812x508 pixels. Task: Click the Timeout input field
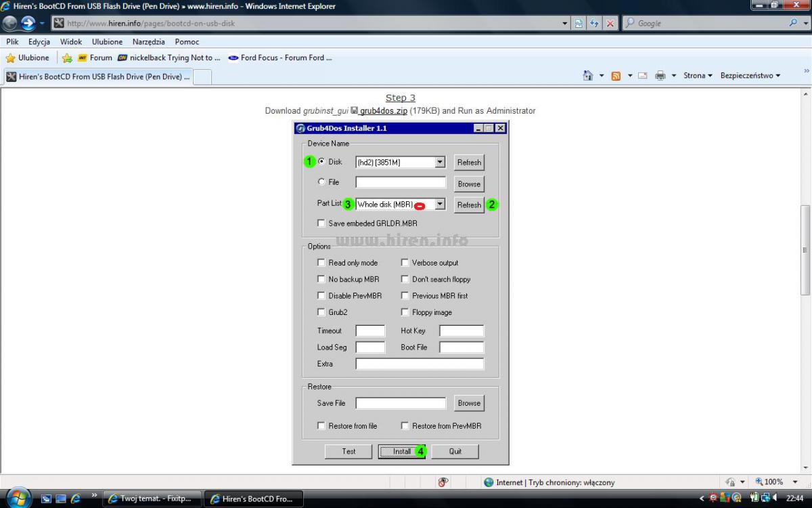[370, 331]
